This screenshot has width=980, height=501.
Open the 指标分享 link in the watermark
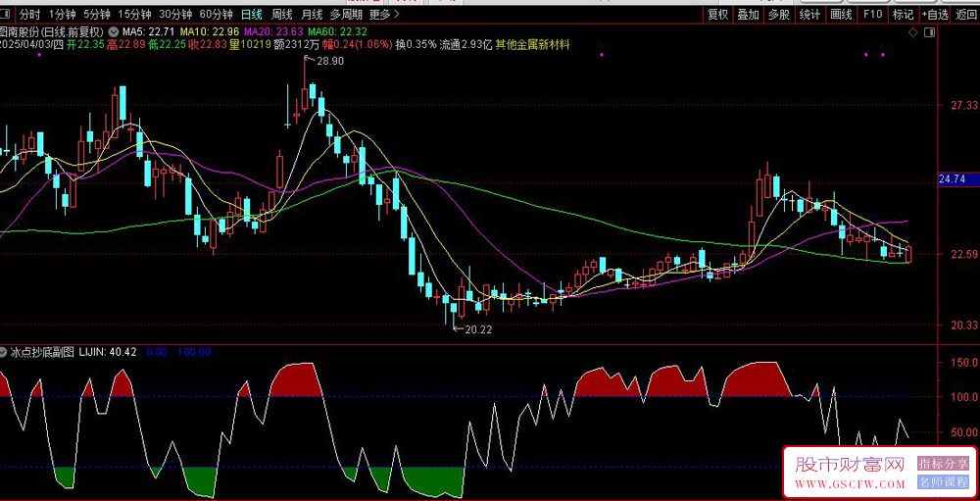[941, 464]
